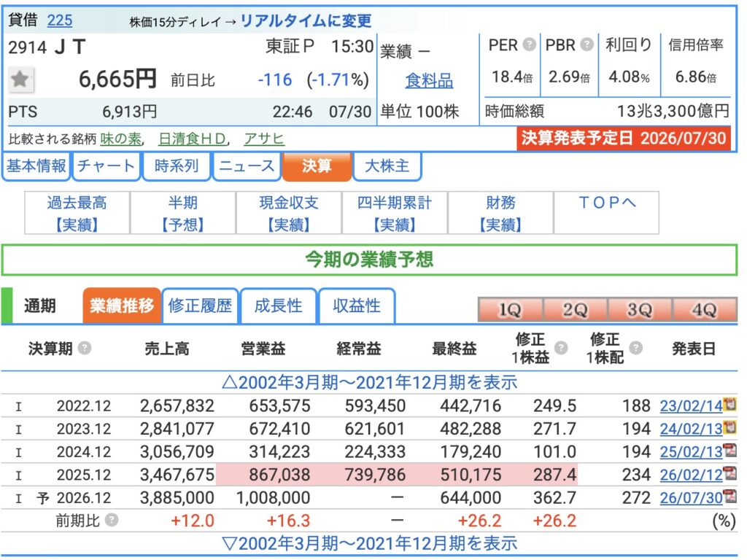Open the PDF icon beside 26/02/12

[x=729, y=472]
